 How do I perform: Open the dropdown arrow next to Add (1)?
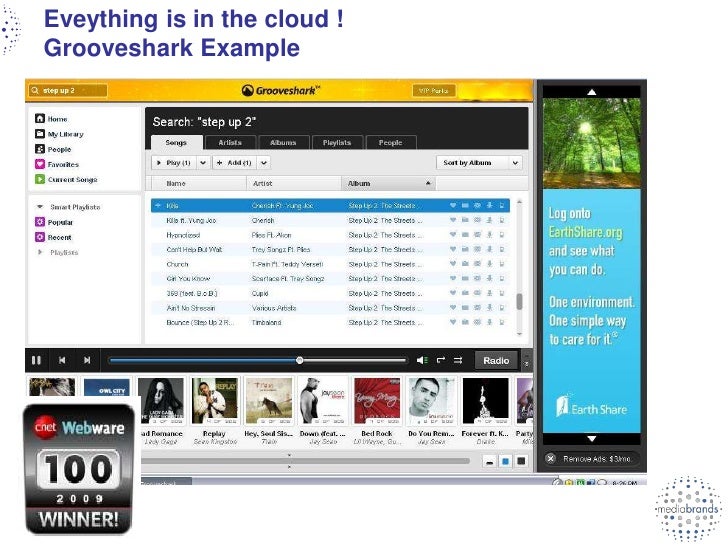(x=264, y=163)
